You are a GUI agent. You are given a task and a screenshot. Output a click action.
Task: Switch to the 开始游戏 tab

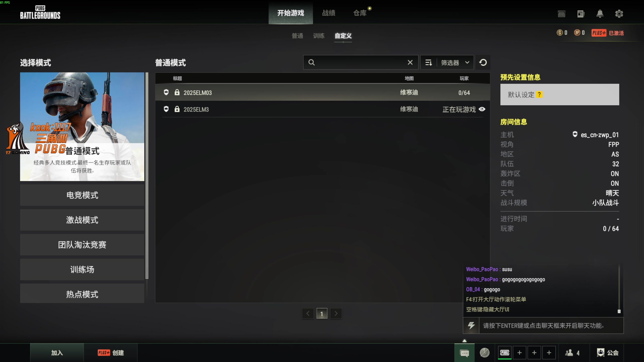pyautogui.click(x=291, y=13)
